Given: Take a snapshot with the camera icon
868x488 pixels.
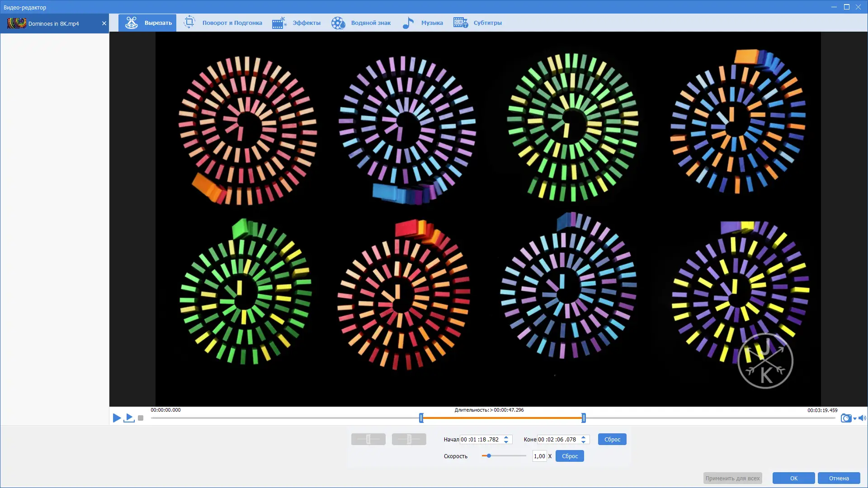Looking at the screenshot, I should click(x=845, y=418).
